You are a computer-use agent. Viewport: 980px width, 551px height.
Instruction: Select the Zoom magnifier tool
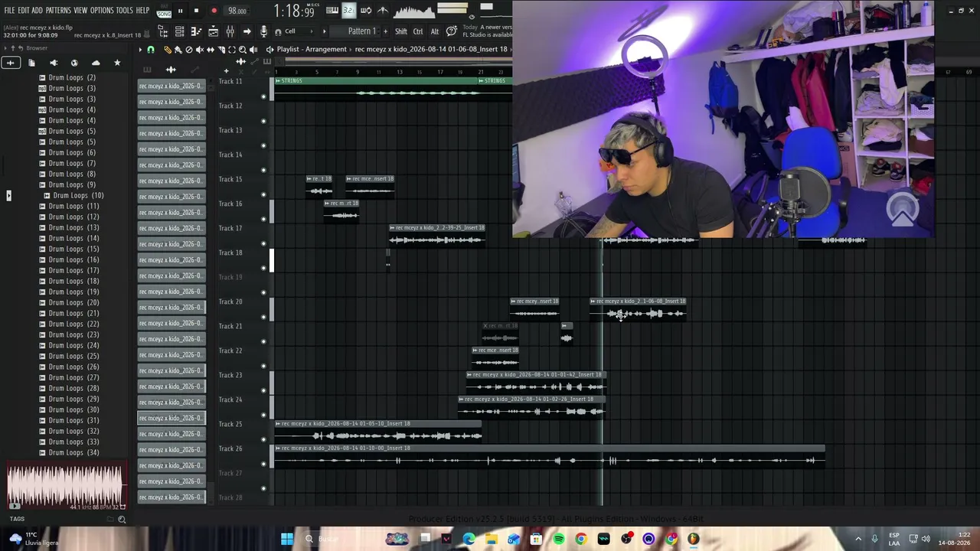click(x=243, y=50)
